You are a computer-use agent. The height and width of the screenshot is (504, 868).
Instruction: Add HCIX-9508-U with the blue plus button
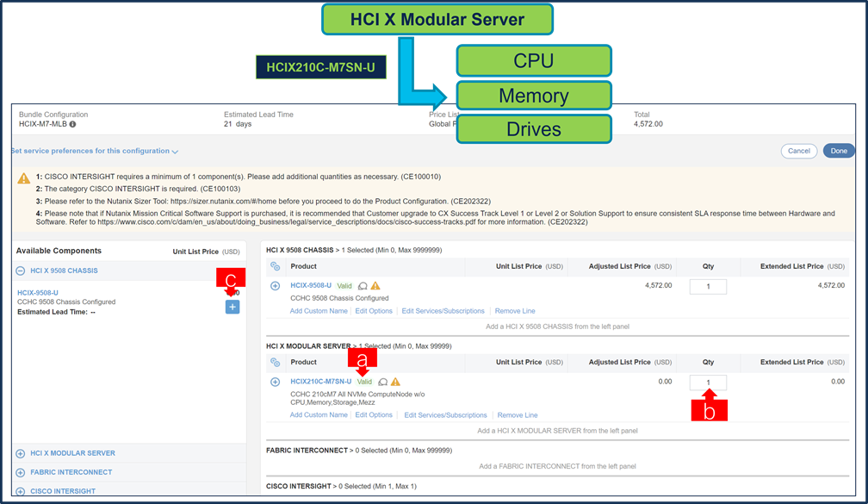coord(232,307)
